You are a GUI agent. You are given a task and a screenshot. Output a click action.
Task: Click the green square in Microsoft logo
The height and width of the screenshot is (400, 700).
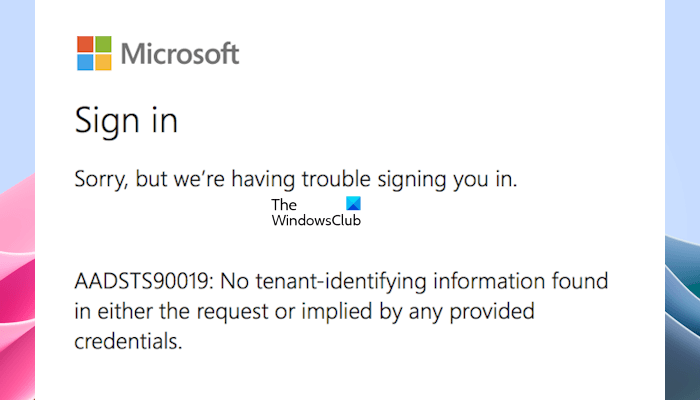[103, 44]
